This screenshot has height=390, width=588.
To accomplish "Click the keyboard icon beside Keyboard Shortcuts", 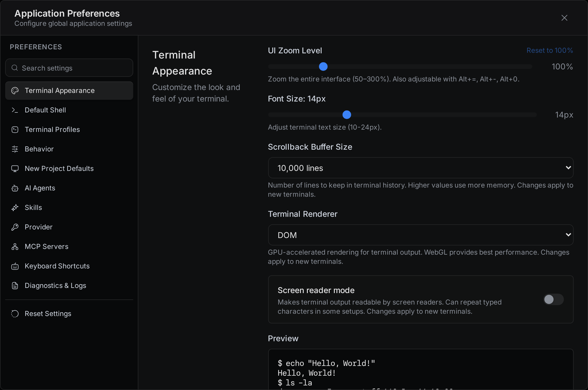I will click(x=15, y=266).
